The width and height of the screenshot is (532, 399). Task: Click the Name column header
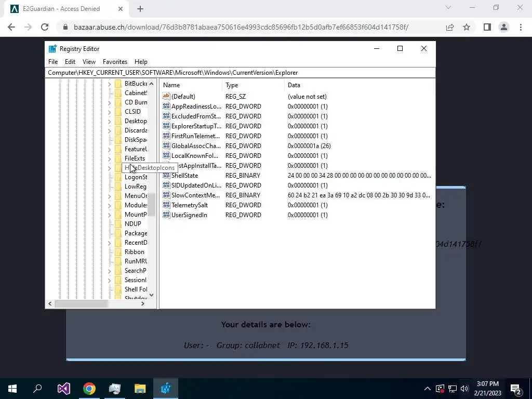click(191, 85)
